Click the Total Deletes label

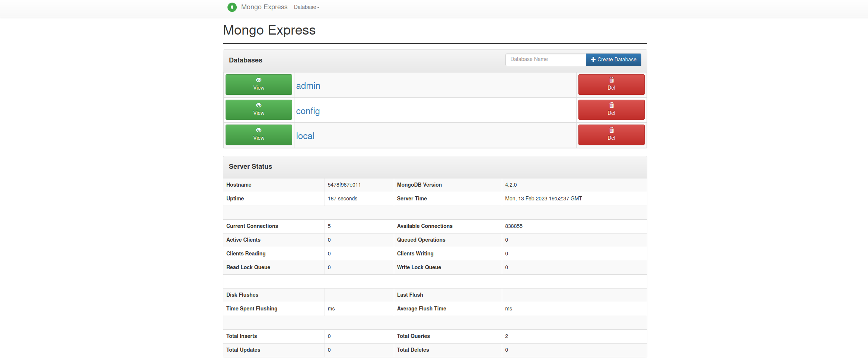coord(413,350)
